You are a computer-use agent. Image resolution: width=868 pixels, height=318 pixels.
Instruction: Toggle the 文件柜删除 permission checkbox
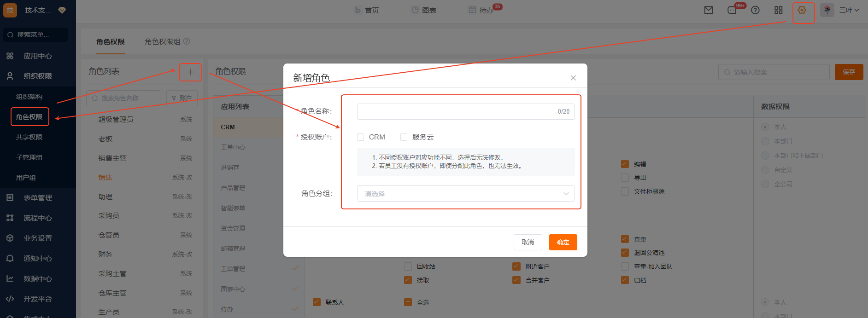[625, 191]
